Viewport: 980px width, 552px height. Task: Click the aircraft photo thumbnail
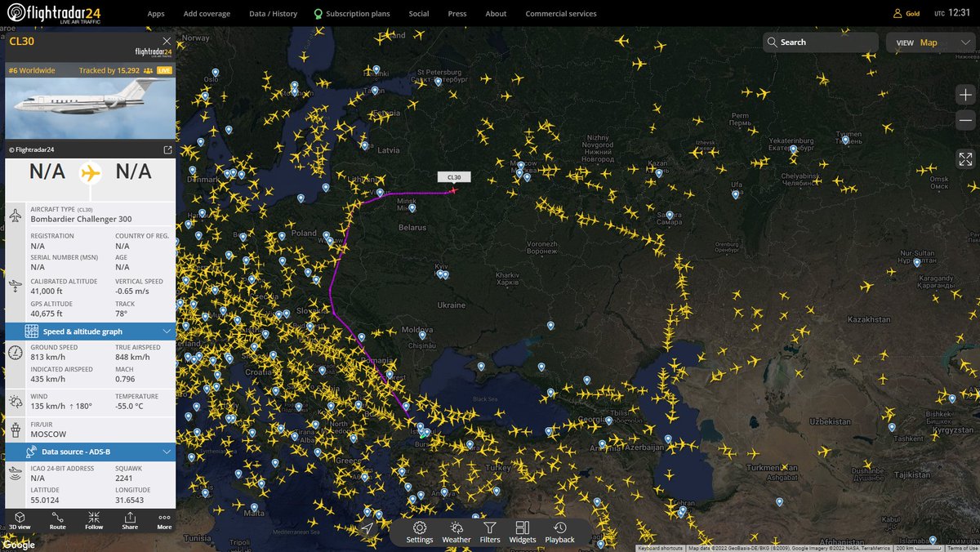[x=90, y=110]
